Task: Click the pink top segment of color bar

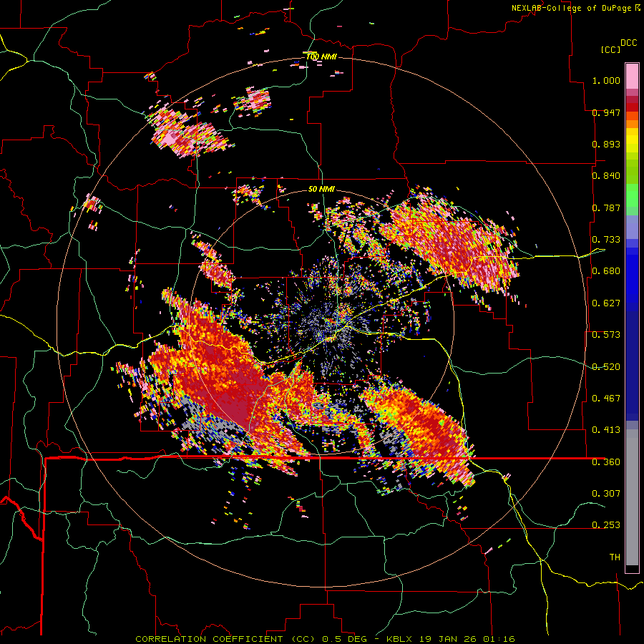Action: (632, 76)
